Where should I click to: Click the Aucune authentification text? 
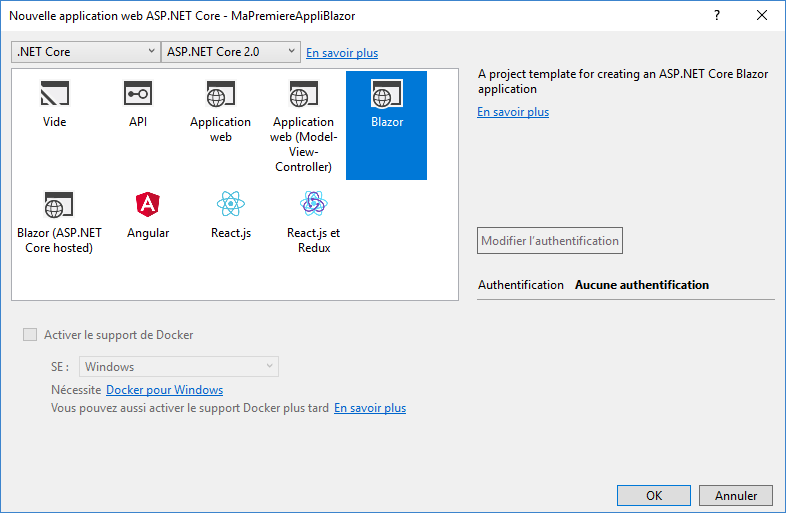[642, 285]
